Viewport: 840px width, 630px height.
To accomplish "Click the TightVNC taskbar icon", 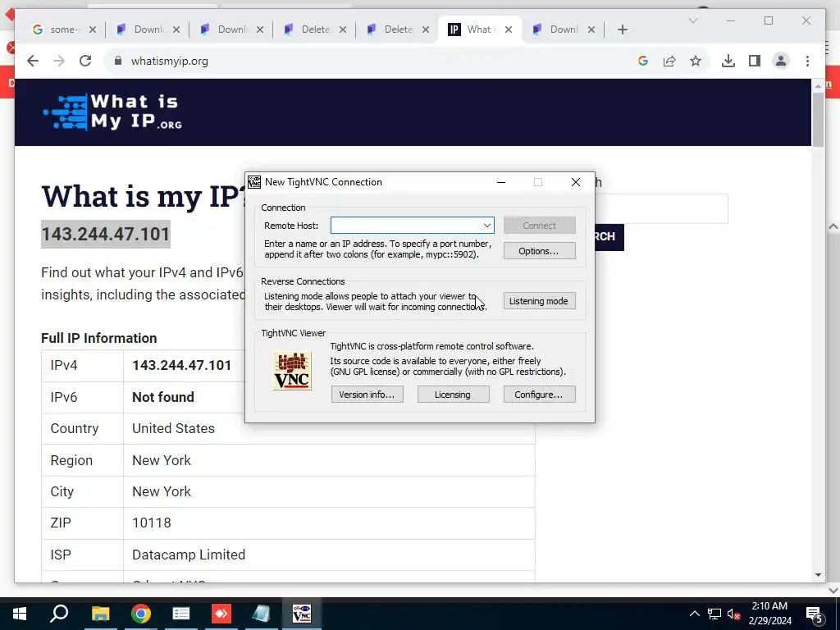I will click(x=302, y=614).
